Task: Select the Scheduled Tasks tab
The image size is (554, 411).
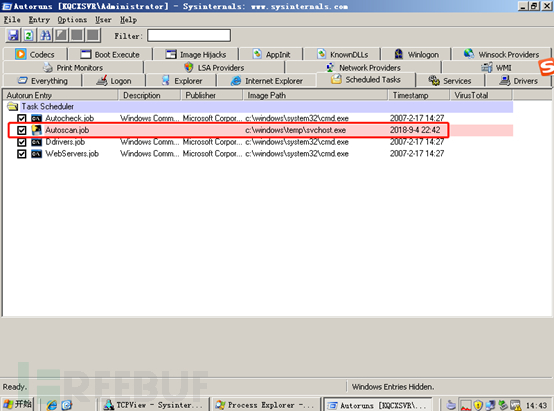Action: click(366, 80)
